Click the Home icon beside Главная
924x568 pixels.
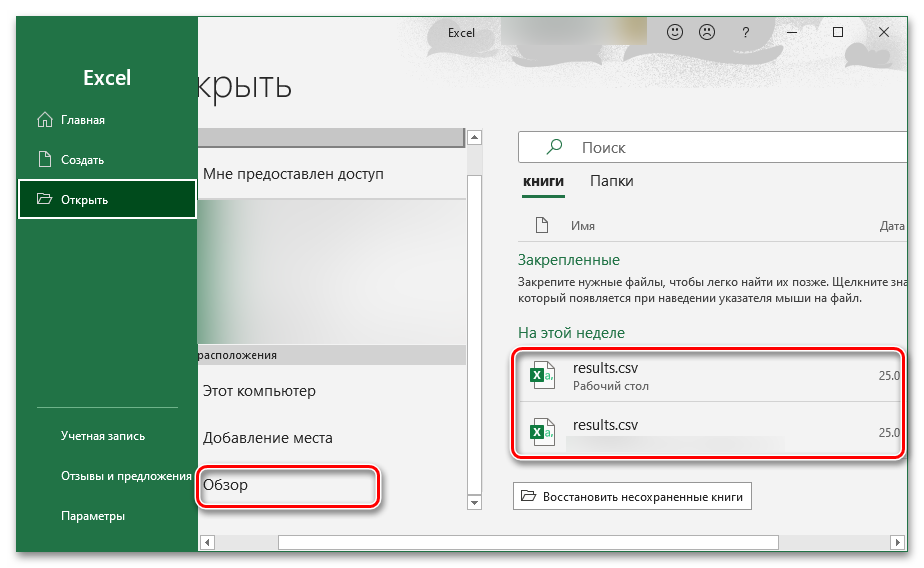pos(43,120)
